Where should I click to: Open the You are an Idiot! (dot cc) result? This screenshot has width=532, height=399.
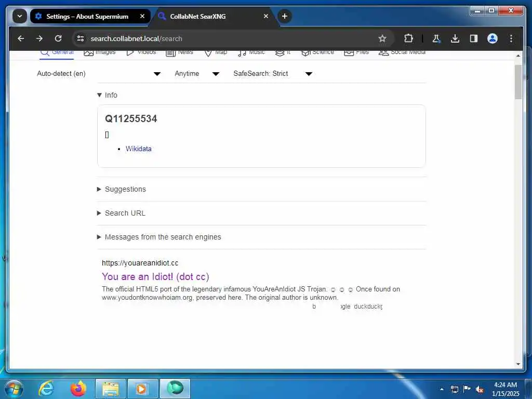pyautogui.click(x=155, y=276)
